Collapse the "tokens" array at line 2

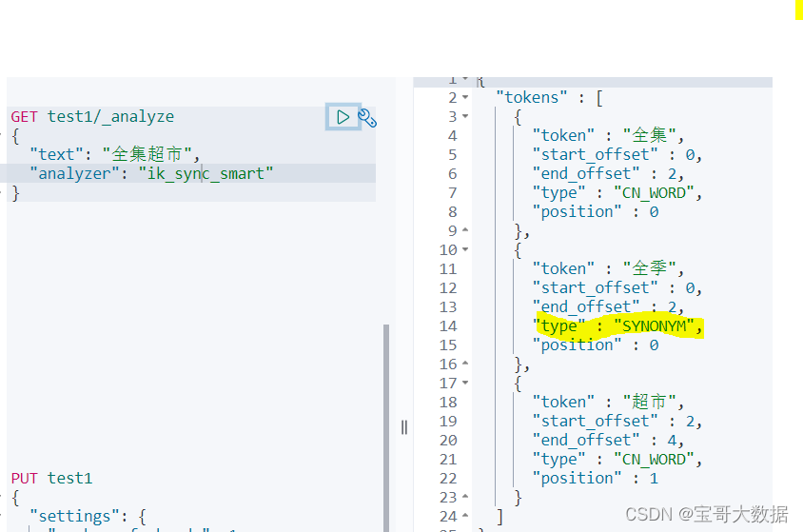(465, 97)
